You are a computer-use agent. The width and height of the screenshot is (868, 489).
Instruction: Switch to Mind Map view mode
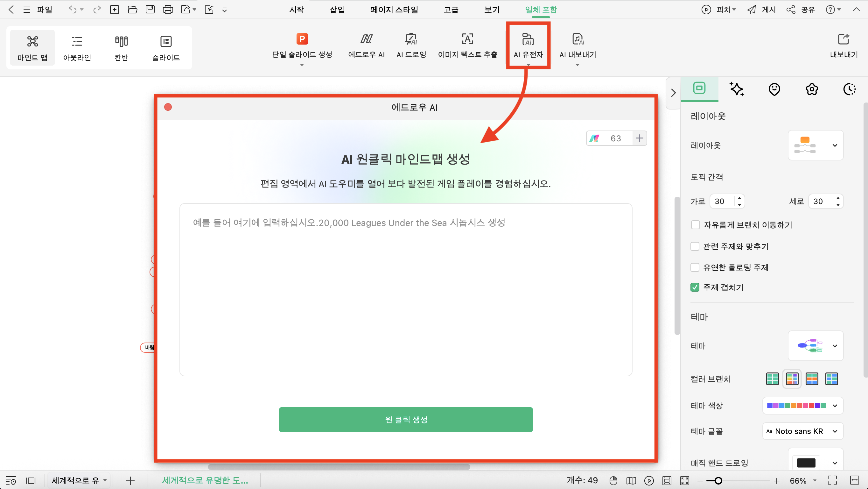click(x=32, y=48)
